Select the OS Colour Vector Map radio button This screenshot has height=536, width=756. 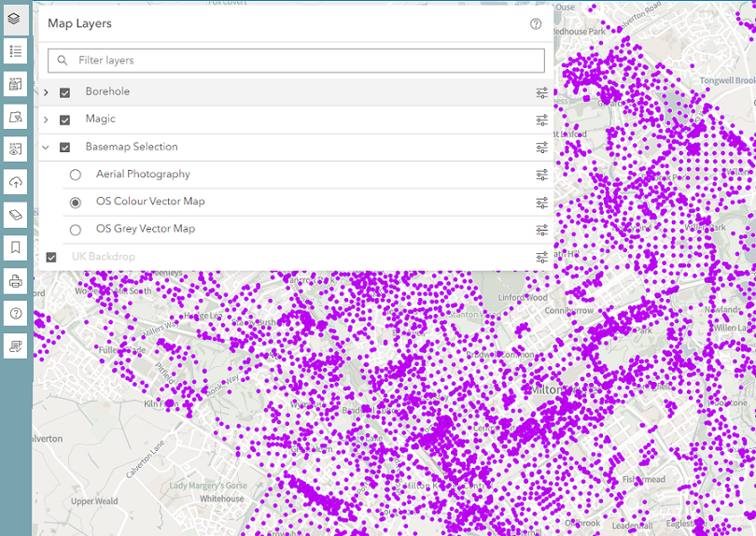point(76,203)
